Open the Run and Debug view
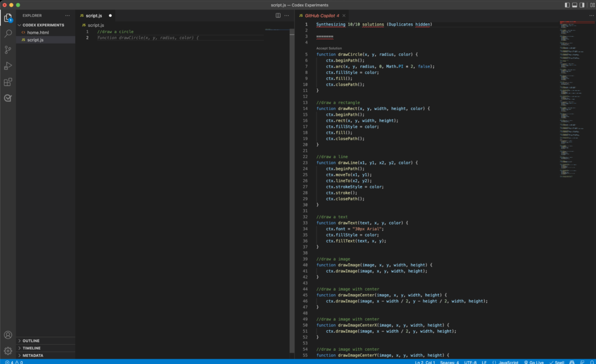The height and width of the screenshot is (364, 596). coord(8,66)
